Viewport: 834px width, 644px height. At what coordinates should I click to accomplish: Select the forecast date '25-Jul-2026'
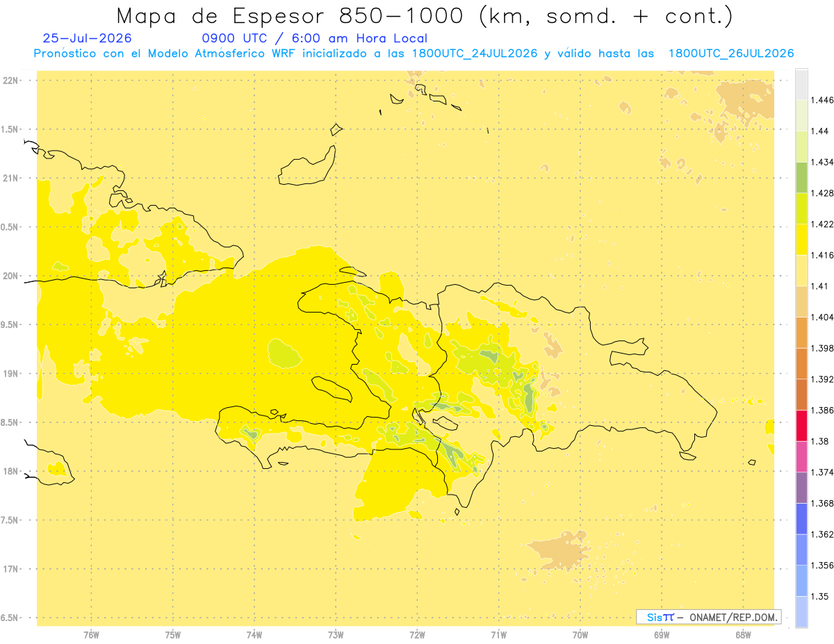[87, 39]
